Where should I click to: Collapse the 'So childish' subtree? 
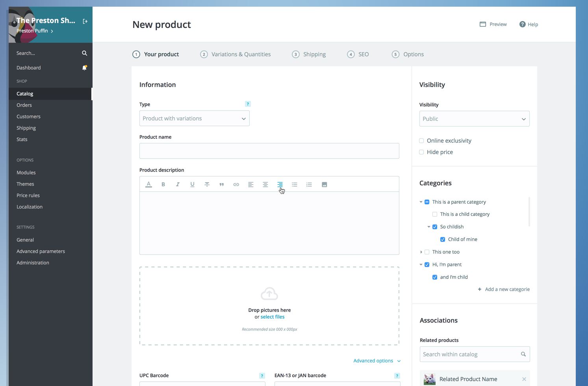pyautogui.click(x=429, y=227)
